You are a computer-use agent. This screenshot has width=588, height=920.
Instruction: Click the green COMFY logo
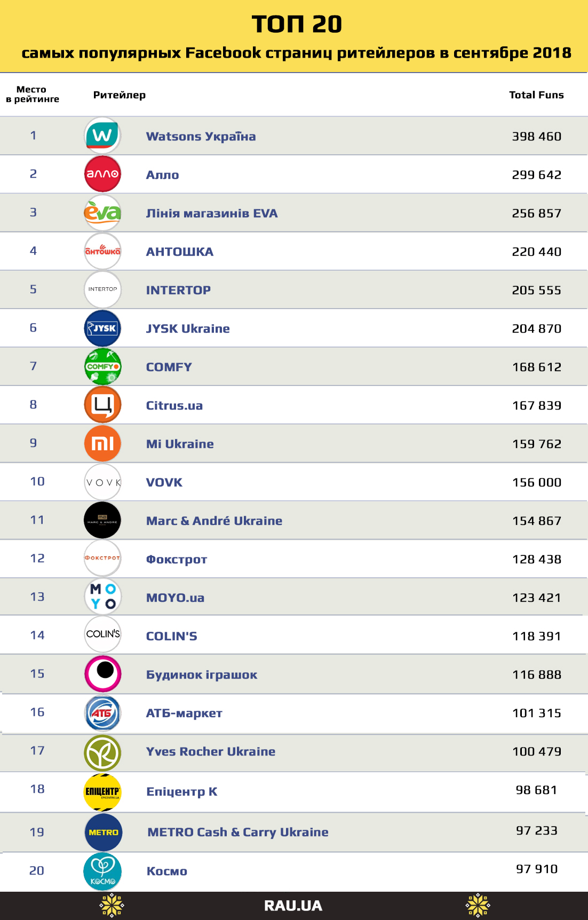tap(102, 366)
